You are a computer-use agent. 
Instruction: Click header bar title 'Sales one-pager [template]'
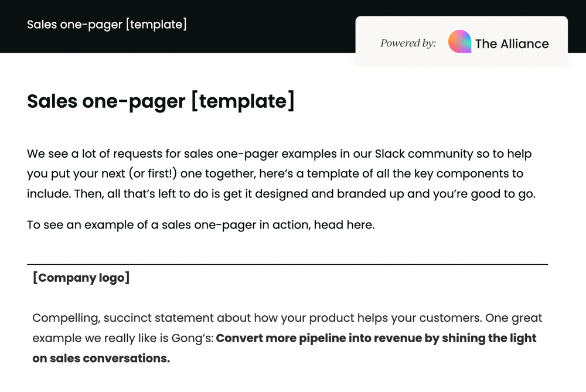[x=107, y=25]
